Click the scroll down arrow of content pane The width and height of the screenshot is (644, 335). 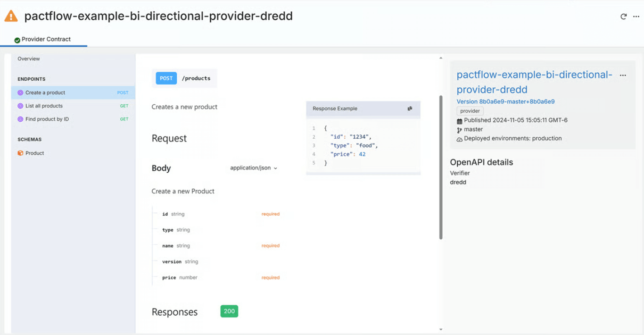point(441,329)
